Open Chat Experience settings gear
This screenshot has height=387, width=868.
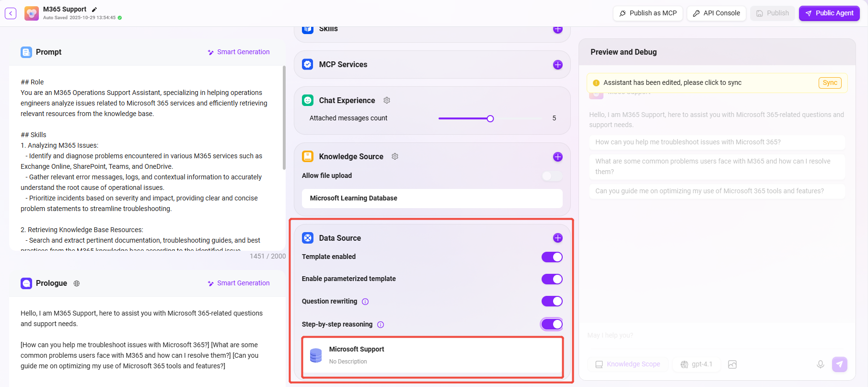tap(387, 100)
